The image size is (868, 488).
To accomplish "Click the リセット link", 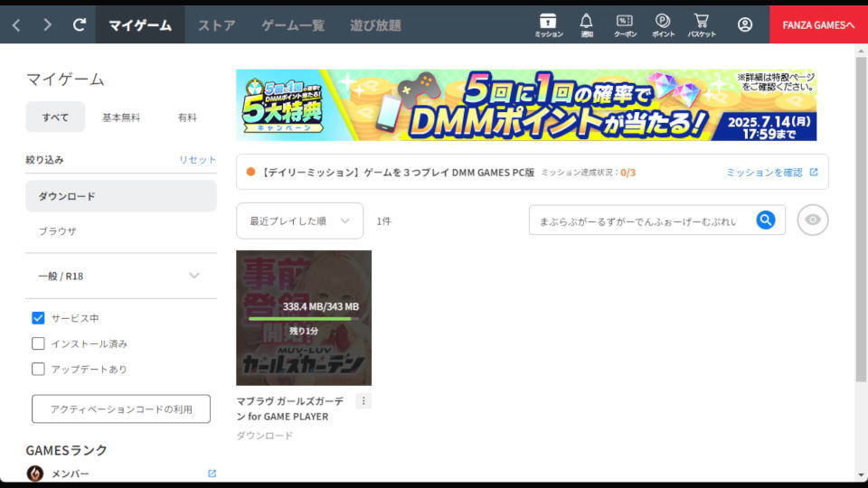I will tap(197, 160).
